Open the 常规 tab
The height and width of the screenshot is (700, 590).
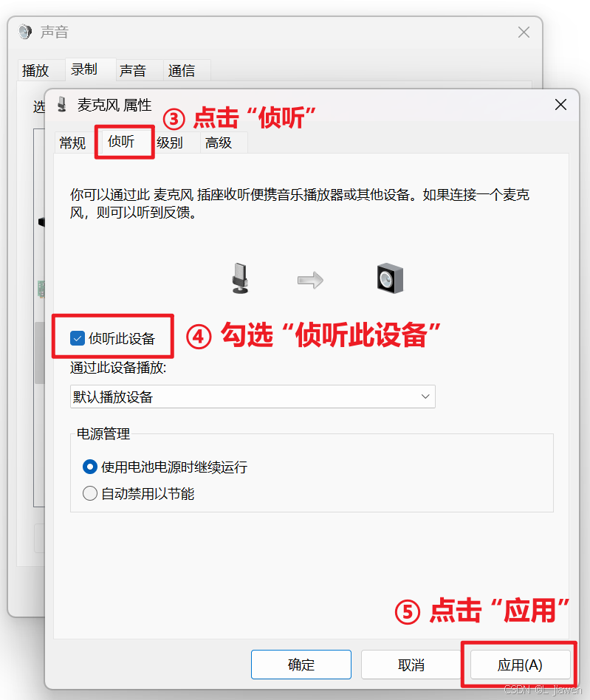click(72, 143)
